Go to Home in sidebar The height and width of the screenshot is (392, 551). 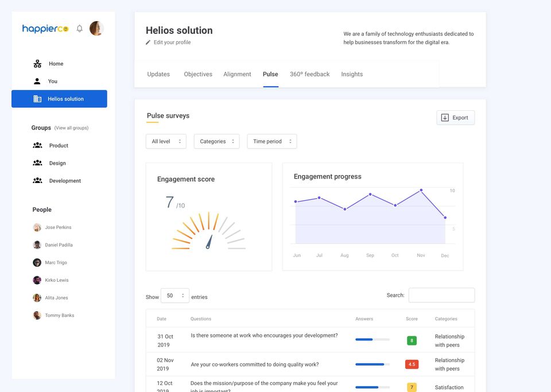click(x=56, y=64)
